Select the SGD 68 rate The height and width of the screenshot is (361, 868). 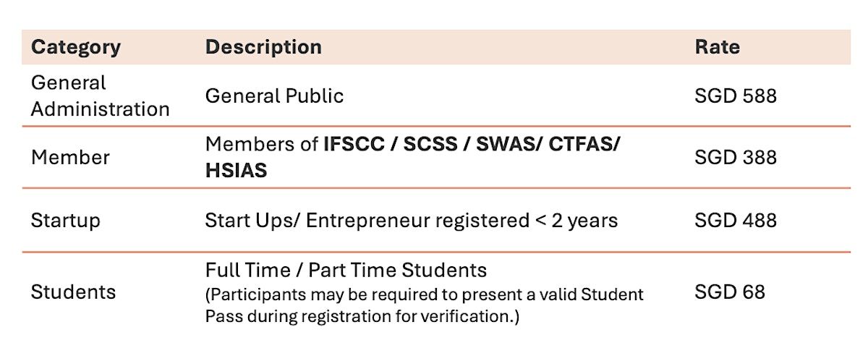coord(729,292)
